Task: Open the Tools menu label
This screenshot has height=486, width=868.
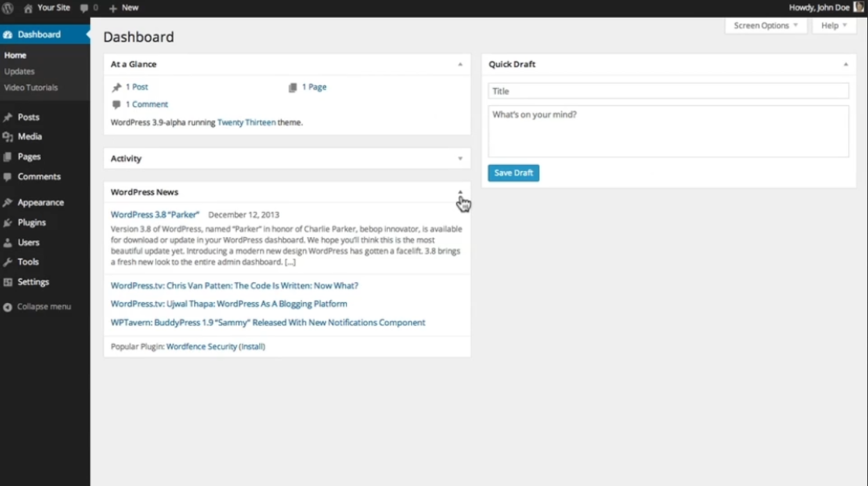Action: click(x=28, y=262)
